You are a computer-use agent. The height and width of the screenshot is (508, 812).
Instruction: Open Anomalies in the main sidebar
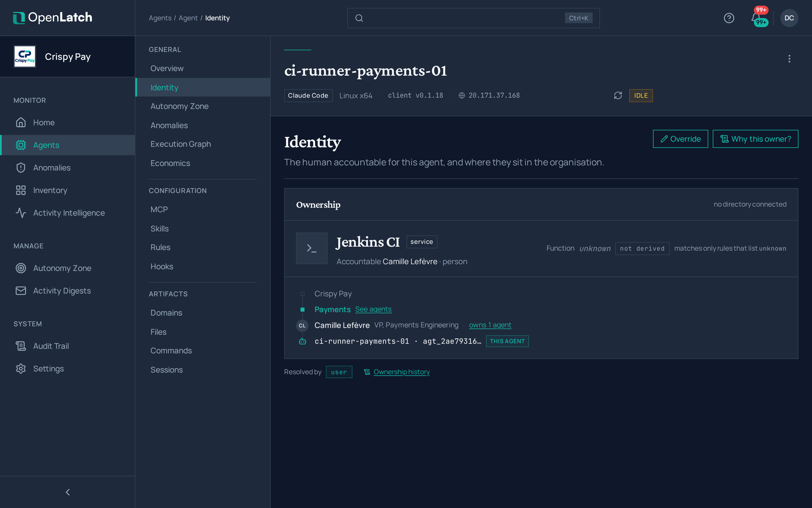(x=67, y=168)
